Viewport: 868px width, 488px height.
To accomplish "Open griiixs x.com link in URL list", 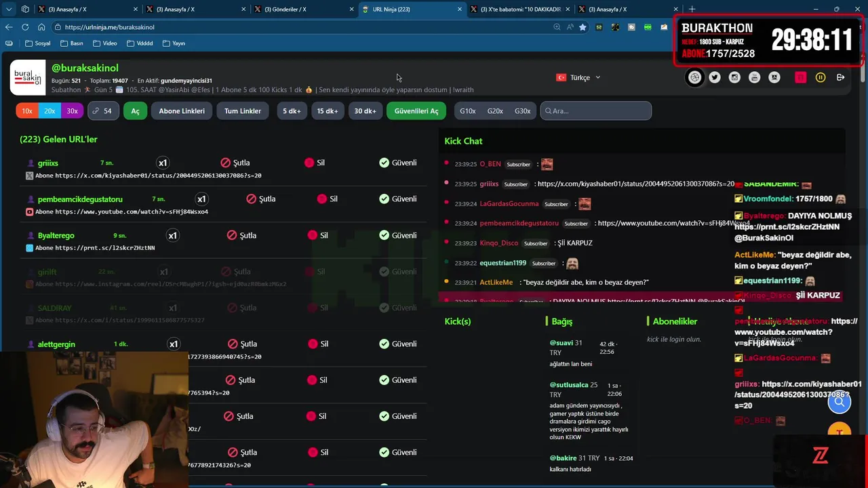I will click(158, 176).
